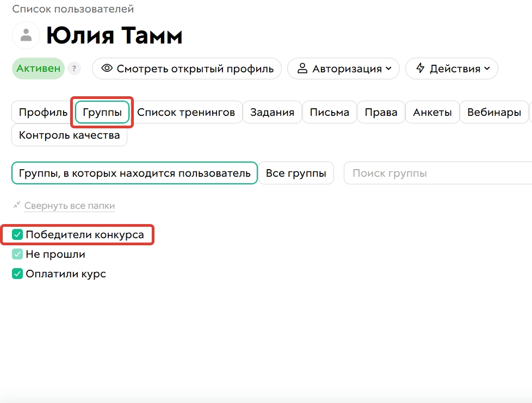
Task: Open the Список тренингов tab
Action: pyautogui.click(x=188, y=112)
